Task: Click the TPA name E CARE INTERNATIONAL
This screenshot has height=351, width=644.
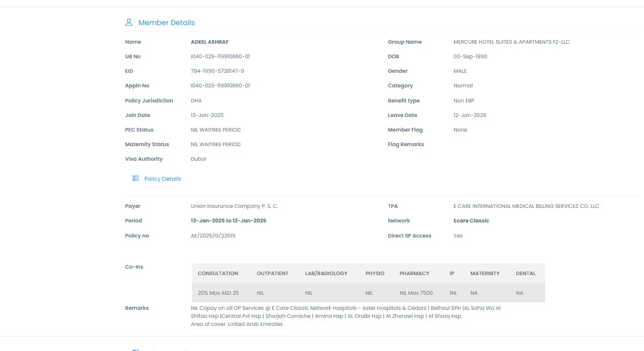Action: point(526,206)
